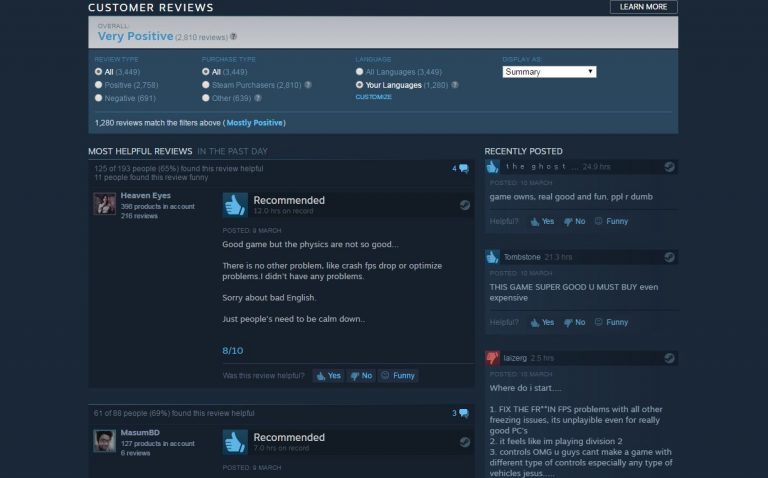This screenshot has width=768, height=478.
Task: Click thumbs-up Recommended icon on MasumBD review
Action: [x=235, y=442]
